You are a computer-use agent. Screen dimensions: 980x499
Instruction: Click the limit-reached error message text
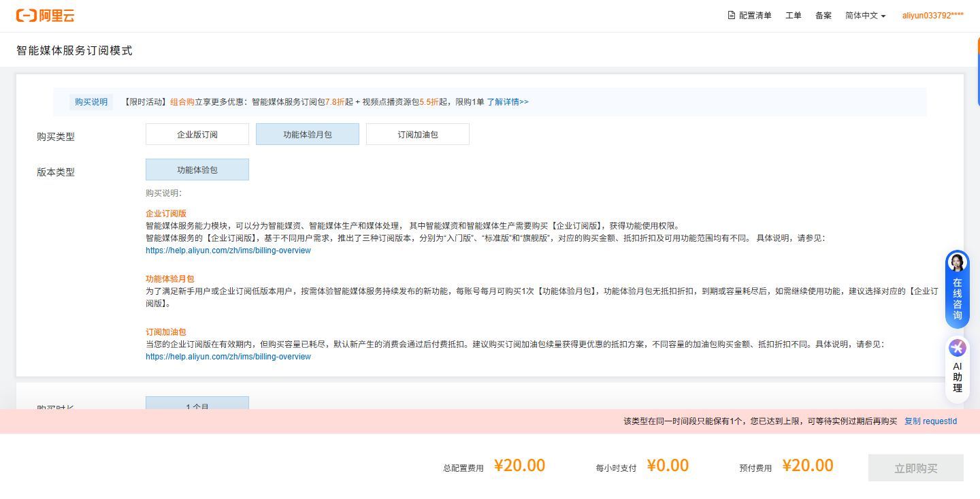pyautogui.click(x=760, y=421)
